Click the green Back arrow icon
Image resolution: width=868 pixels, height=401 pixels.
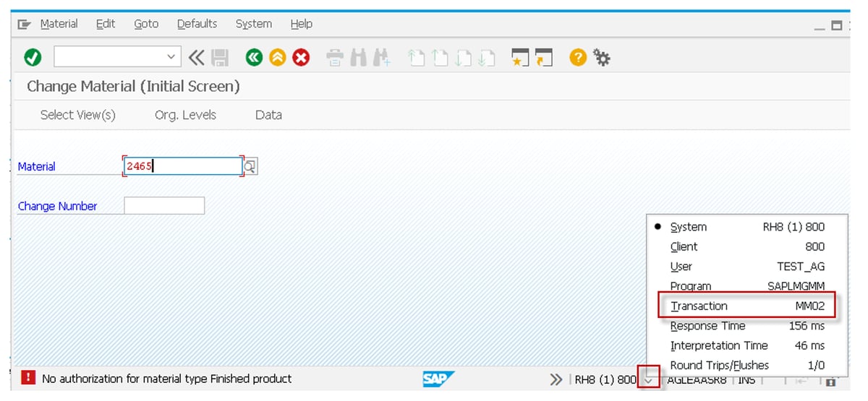tap(254, 58)
